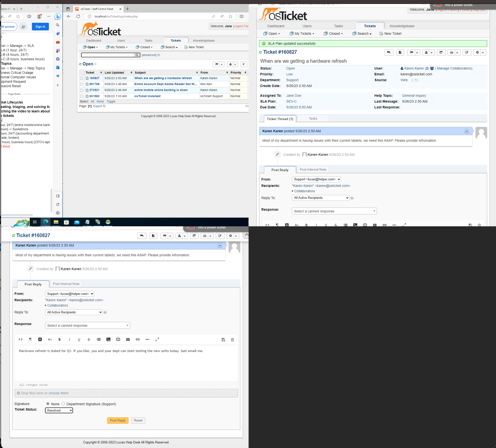Delete the draft using the trash icon
This screenshot has height=448, width=496.
click(x=232, y=339)
